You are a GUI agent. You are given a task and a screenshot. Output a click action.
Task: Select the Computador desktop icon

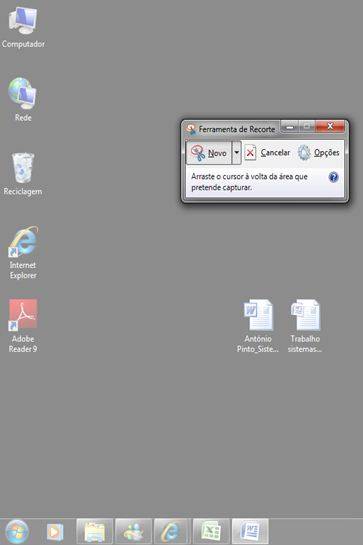(23, 28)
